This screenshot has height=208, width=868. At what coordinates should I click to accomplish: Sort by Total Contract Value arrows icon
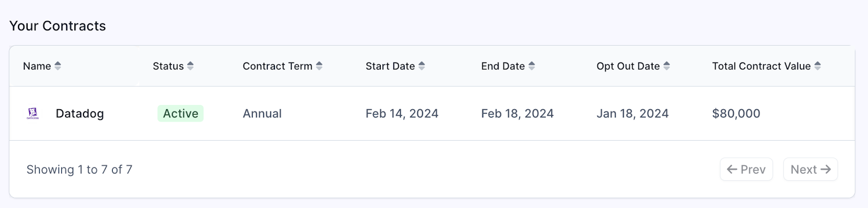tap(818, 66)
